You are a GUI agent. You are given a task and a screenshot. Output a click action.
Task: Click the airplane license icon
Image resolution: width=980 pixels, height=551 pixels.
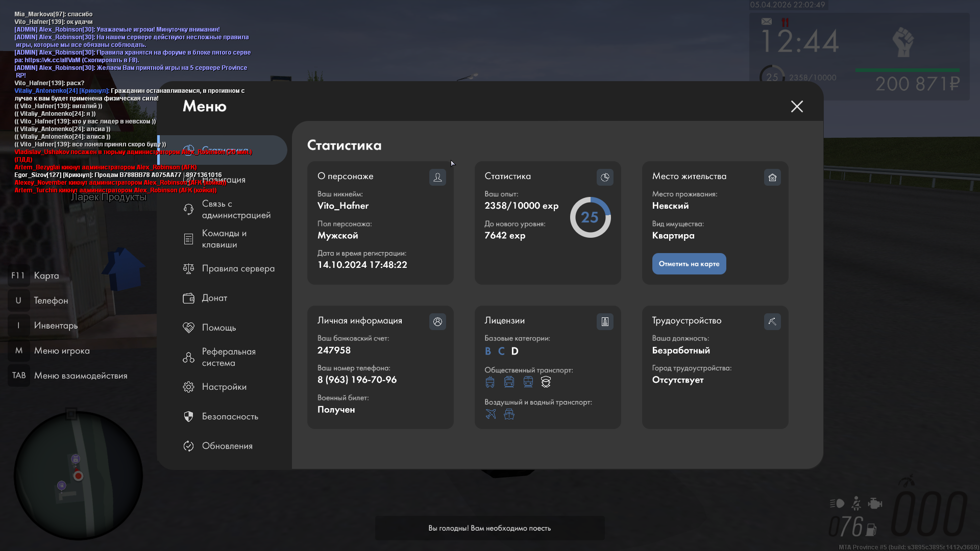point(491,414)
